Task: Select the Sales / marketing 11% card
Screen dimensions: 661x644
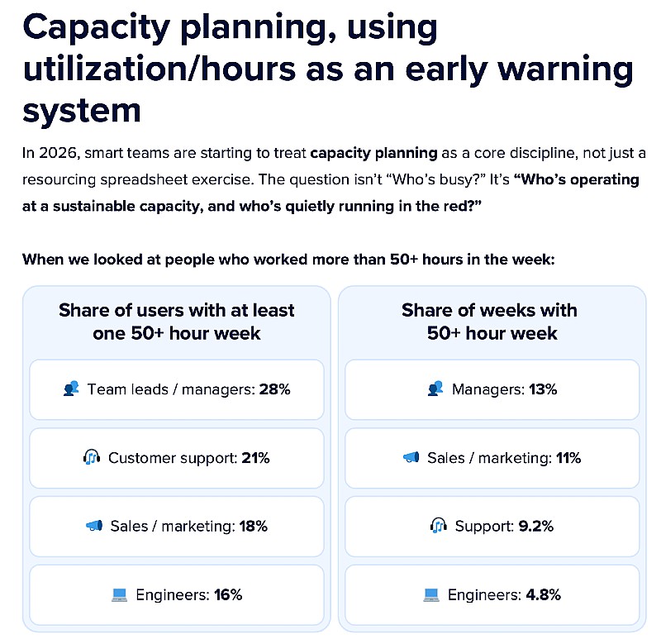Action: pos(492,457)
